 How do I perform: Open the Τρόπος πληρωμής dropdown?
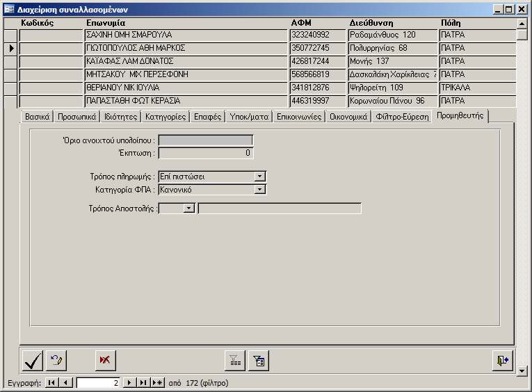coord(260,177)
